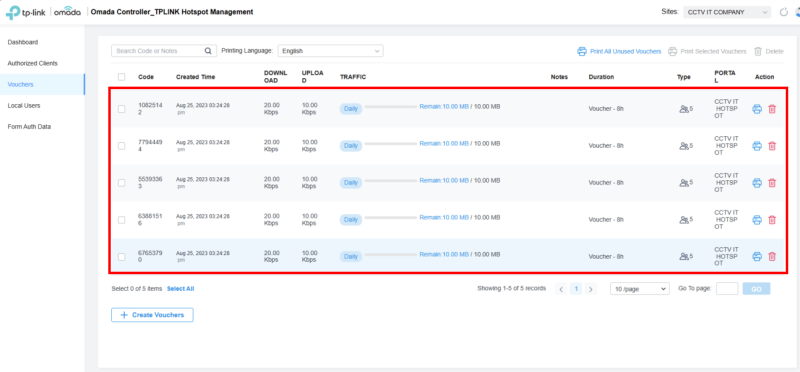The height and width of the screenshot is (372, 800).
Task: Print voucher 77944494 using its printer icon
Action: pos(757,146)
